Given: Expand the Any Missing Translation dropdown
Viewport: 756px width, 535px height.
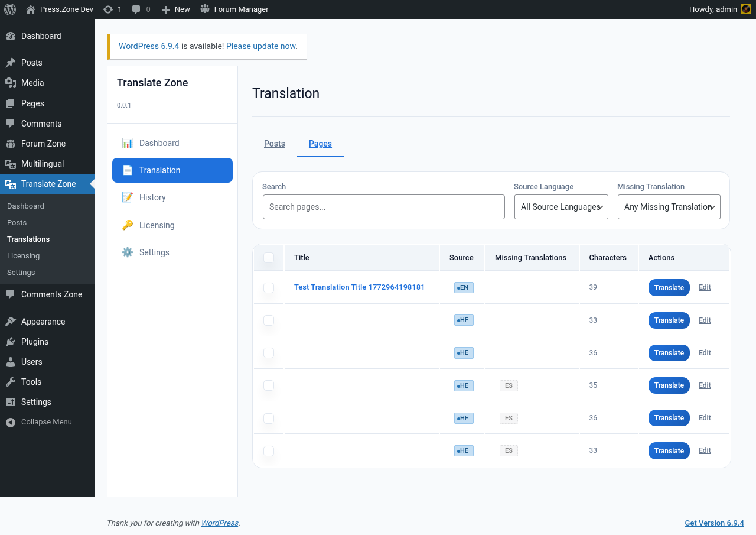Looking at the screenshot, I should click(669, 207).
